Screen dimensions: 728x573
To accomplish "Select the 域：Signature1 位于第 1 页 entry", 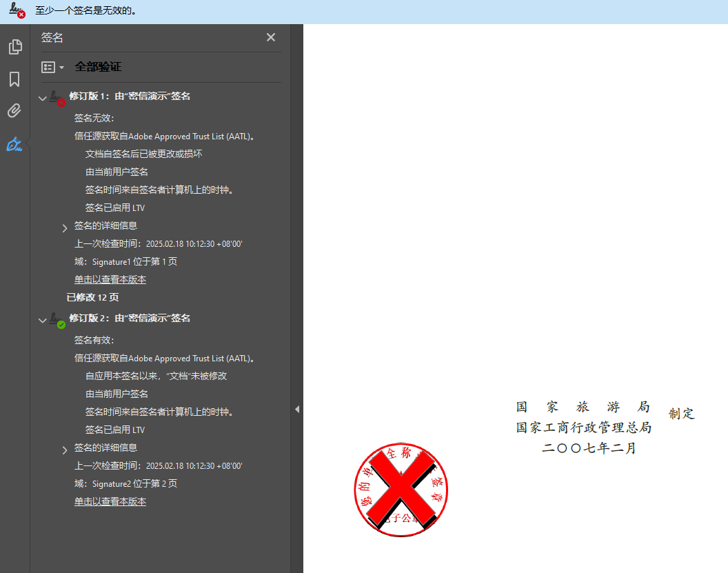I will click(x=125, y=261).
